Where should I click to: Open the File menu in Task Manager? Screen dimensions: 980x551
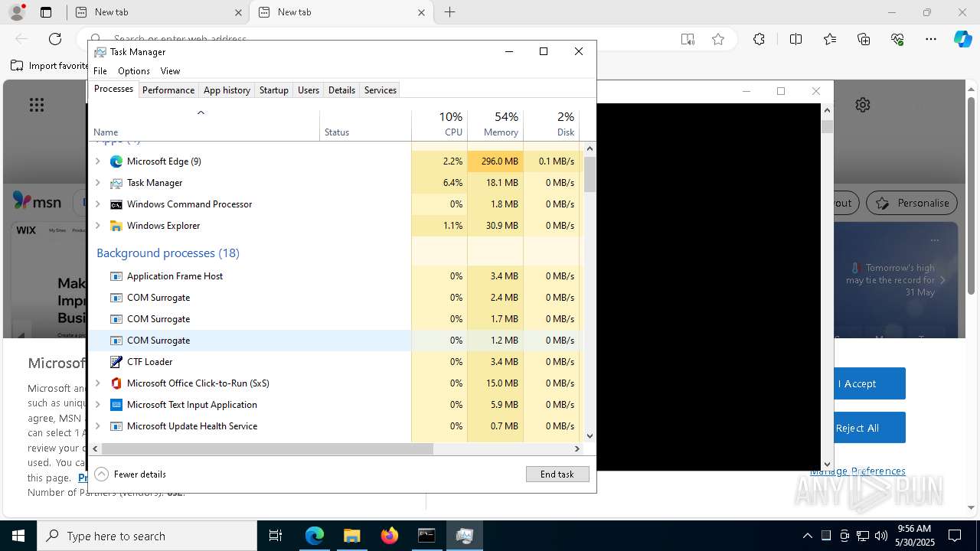point(100,71)
